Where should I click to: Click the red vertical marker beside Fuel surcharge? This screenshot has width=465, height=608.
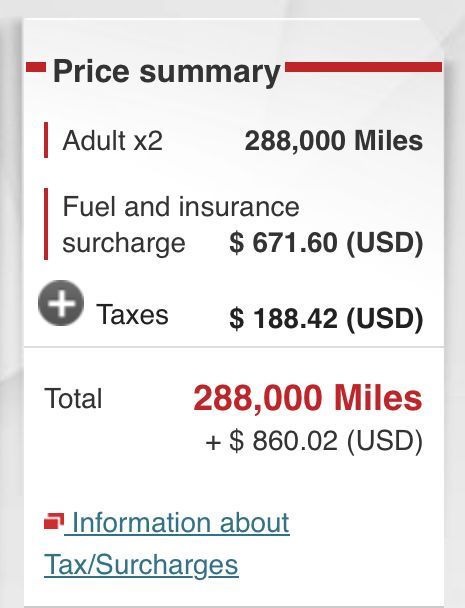click(46, 224)
